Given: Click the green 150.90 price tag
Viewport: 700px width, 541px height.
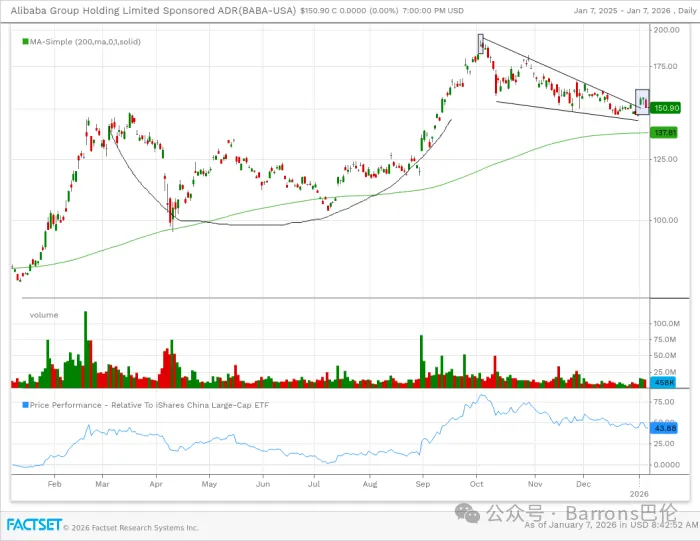Looking at the screenshot, I should [x=665, y=108].
